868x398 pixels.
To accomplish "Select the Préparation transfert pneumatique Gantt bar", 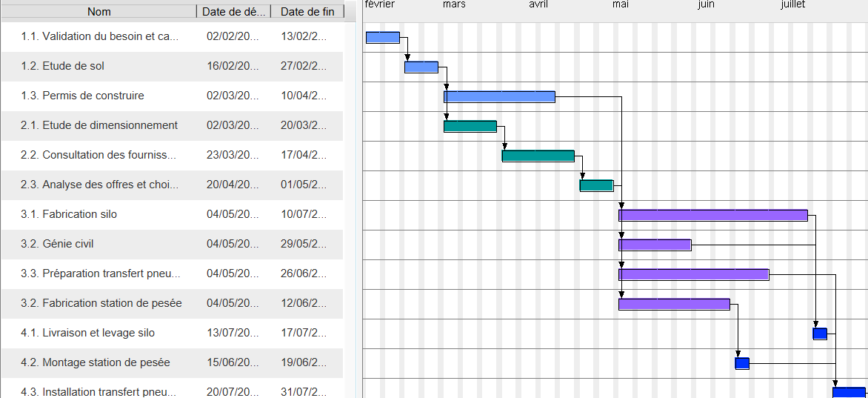I will [x=694, y=275].
